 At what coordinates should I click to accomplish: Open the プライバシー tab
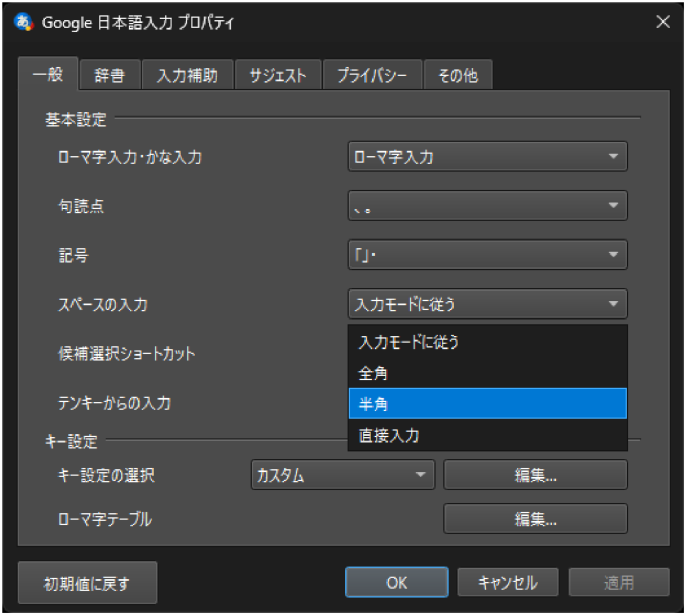point(372,75)
